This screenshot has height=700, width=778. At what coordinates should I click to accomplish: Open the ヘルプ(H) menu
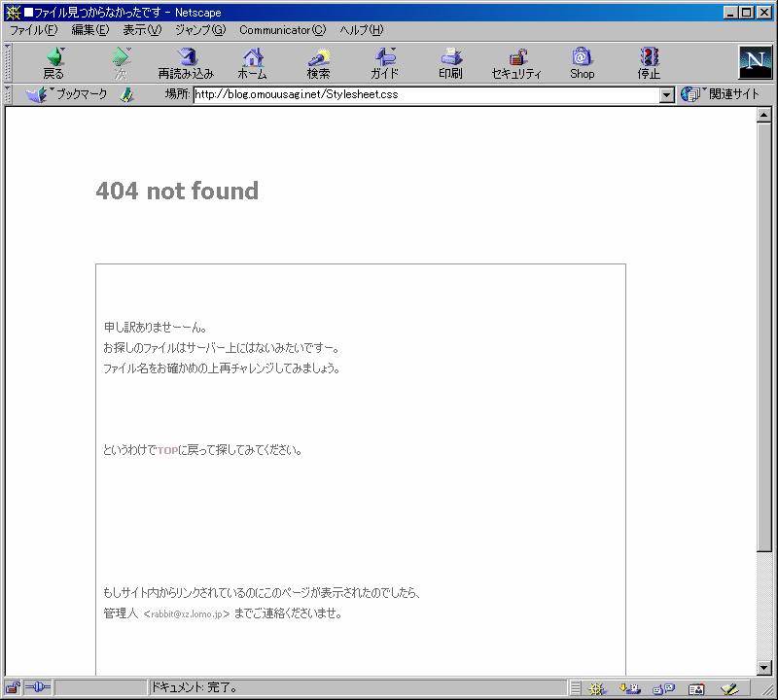pos(362,30)
